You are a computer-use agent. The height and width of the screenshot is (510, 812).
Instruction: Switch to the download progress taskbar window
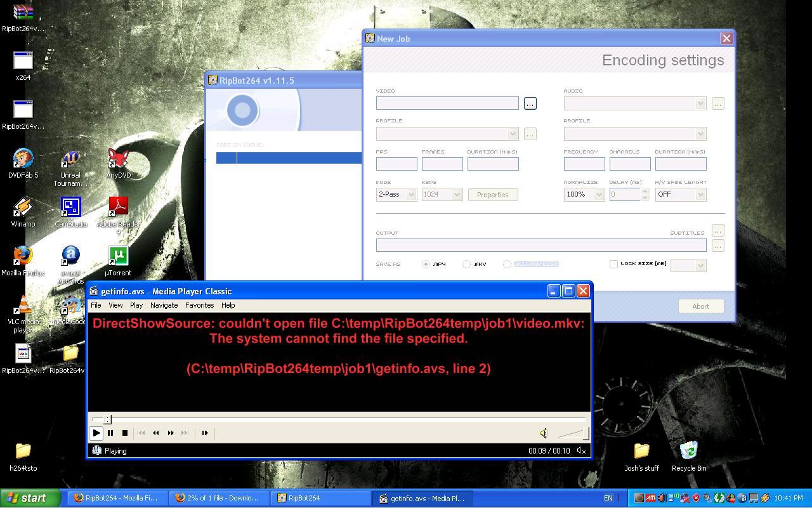click(x=219, y=498)
